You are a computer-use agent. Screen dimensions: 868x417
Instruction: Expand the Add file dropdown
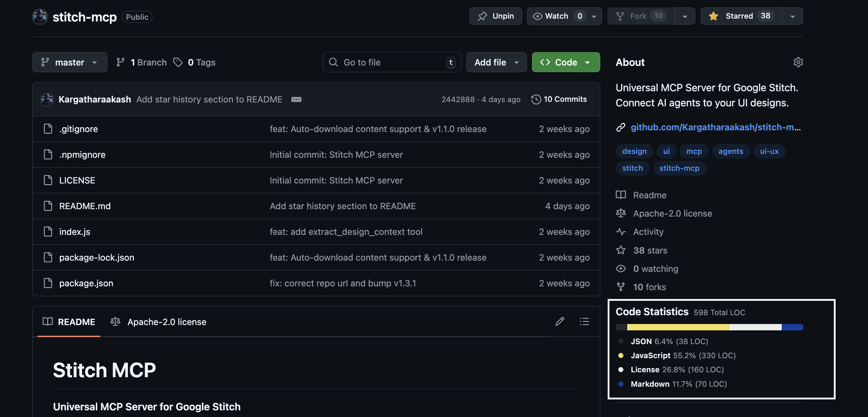[x=496, y=62]
